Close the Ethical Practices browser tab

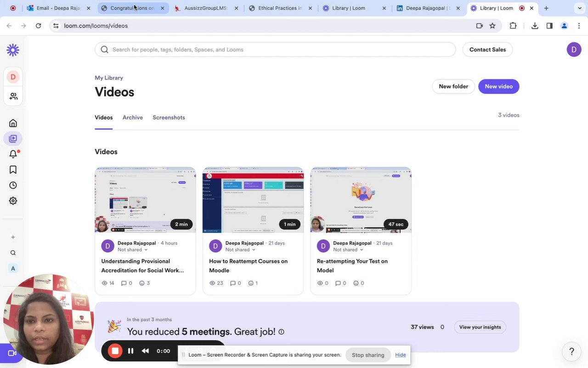(x=311, y=8)
